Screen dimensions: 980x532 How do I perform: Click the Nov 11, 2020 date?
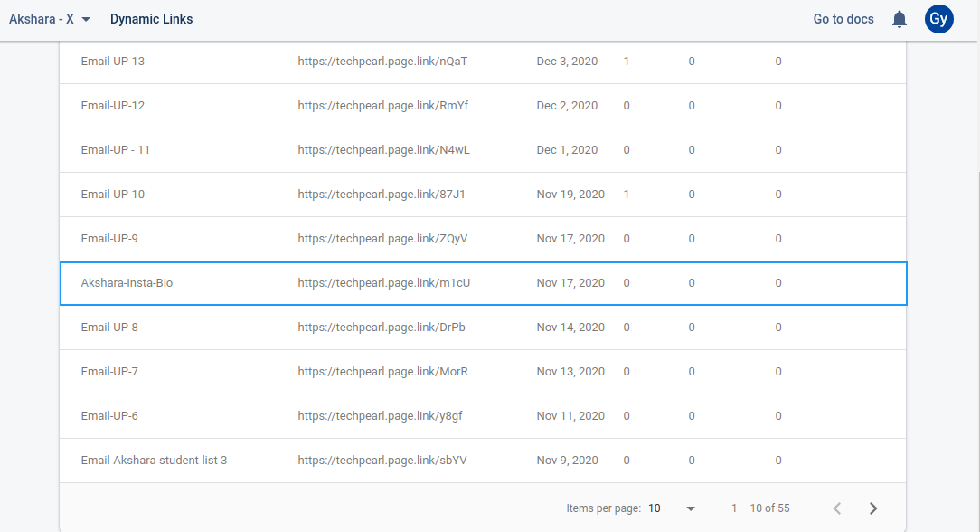click(570, 416)
